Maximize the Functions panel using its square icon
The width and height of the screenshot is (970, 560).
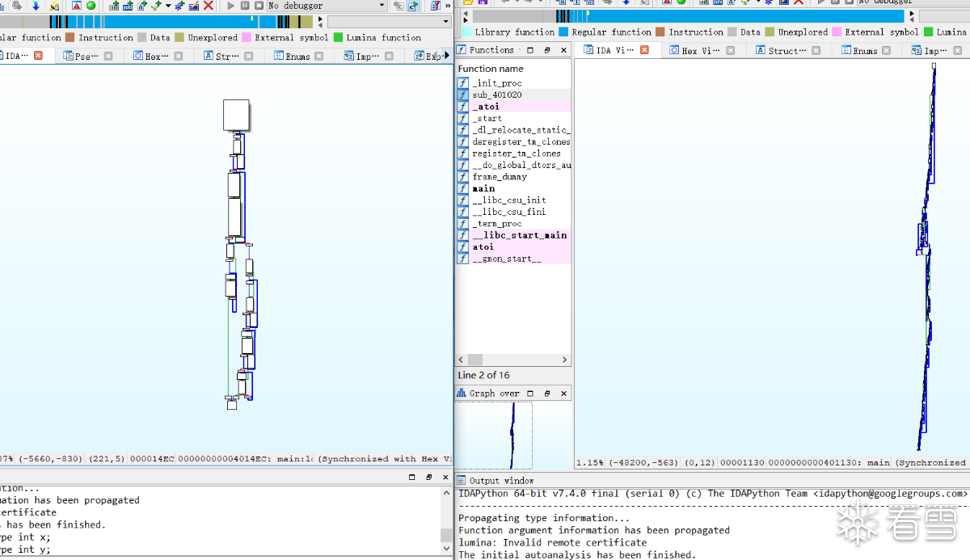(x=530, y=50)
